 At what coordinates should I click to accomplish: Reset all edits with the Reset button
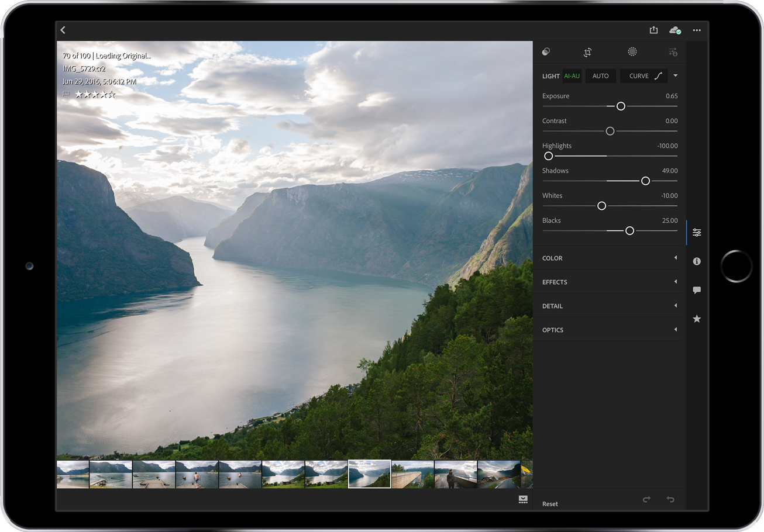(550, 503)
